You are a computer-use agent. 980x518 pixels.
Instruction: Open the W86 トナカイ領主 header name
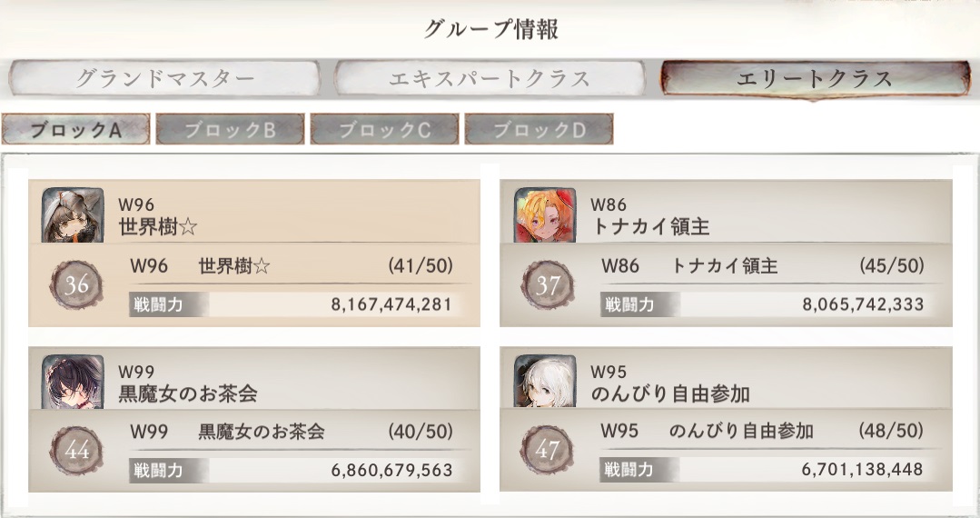(x=650, y=227)
